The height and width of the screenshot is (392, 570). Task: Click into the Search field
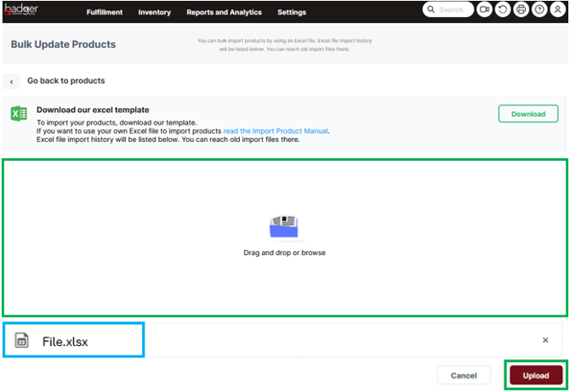coord(451,10)
